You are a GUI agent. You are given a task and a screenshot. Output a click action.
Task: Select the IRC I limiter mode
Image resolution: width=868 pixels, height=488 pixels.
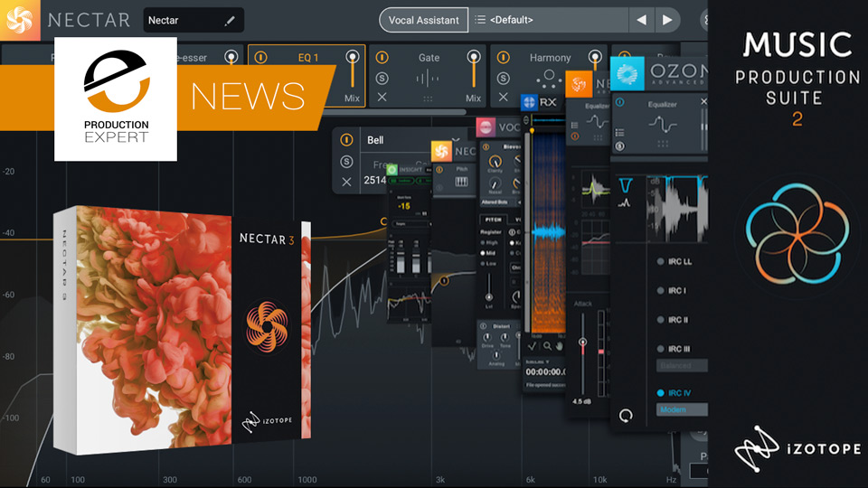[672, 290]
